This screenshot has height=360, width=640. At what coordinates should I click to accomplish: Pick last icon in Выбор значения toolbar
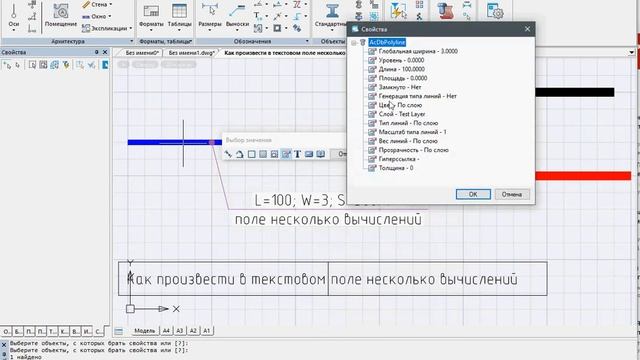pos(321,154)
